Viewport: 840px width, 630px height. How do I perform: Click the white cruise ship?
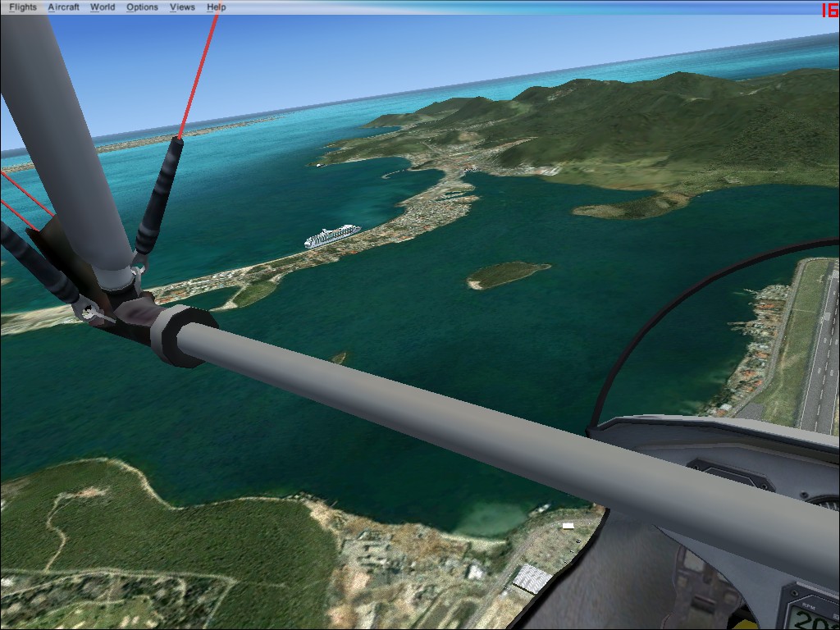(x=332, y=236)
